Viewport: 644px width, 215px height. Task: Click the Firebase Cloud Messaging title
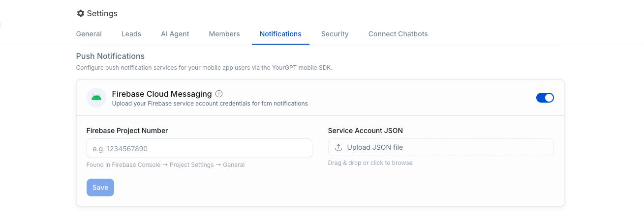coord(162,94)
